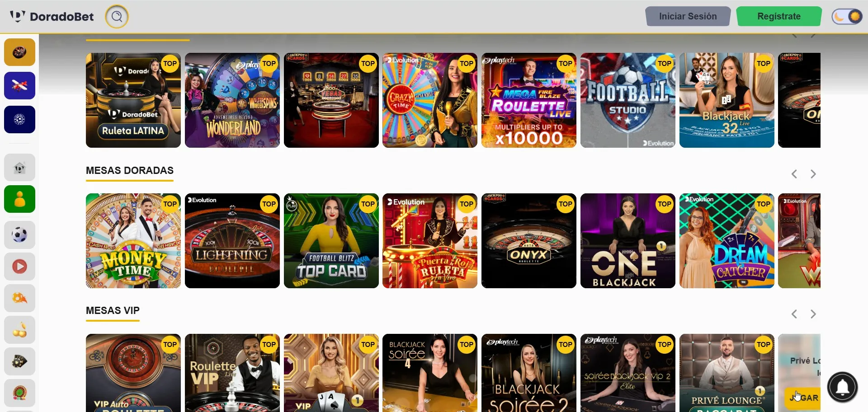Click the green Regístrate button
868x412 pixels.
tap(779, 16)
